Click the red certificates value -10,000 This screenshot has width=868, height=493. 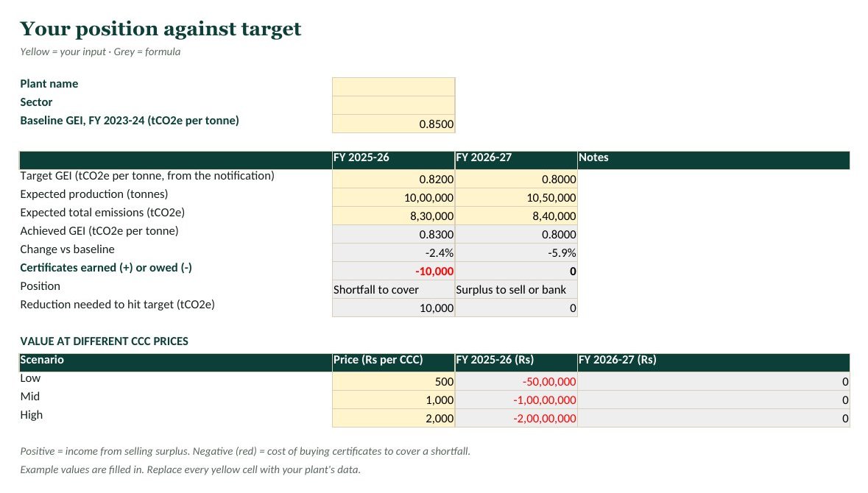coord(394,271)
